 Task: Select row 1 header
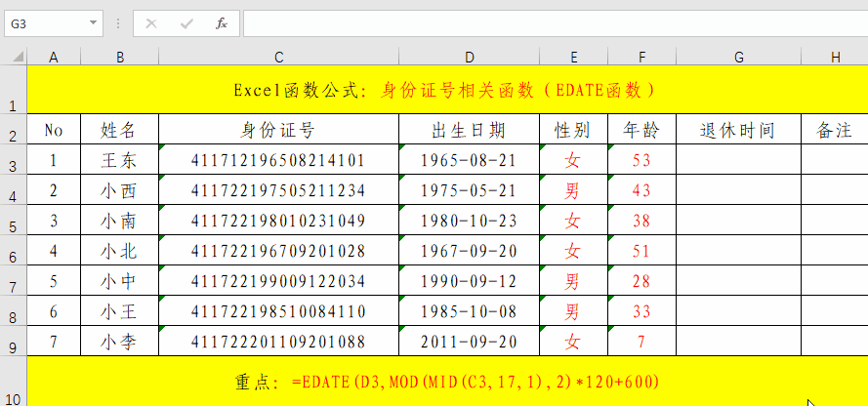pyautogui.click(x=14, y=90)
